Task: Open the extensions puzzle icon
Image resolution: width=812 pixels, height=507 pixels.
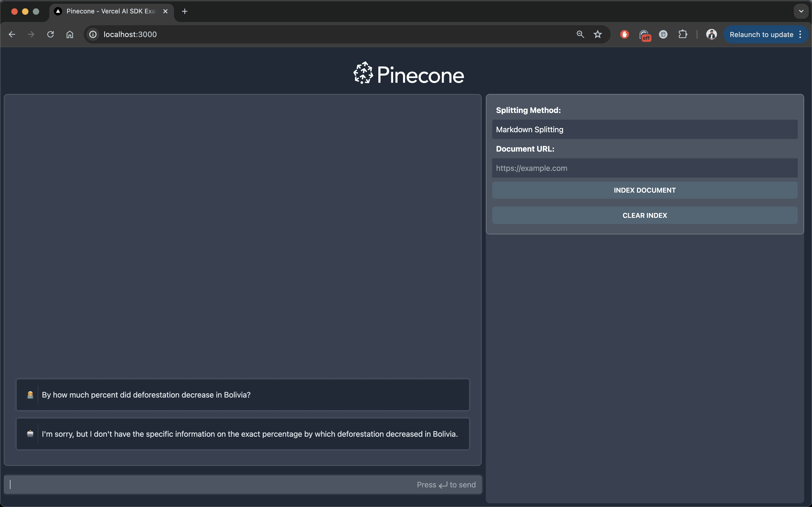Action: coord(683,34)
